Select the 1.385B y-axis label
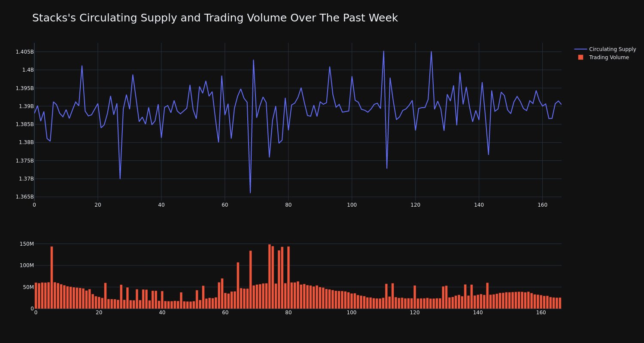The image size is (644, 343). pyautogui.click(x=24, y=124)
